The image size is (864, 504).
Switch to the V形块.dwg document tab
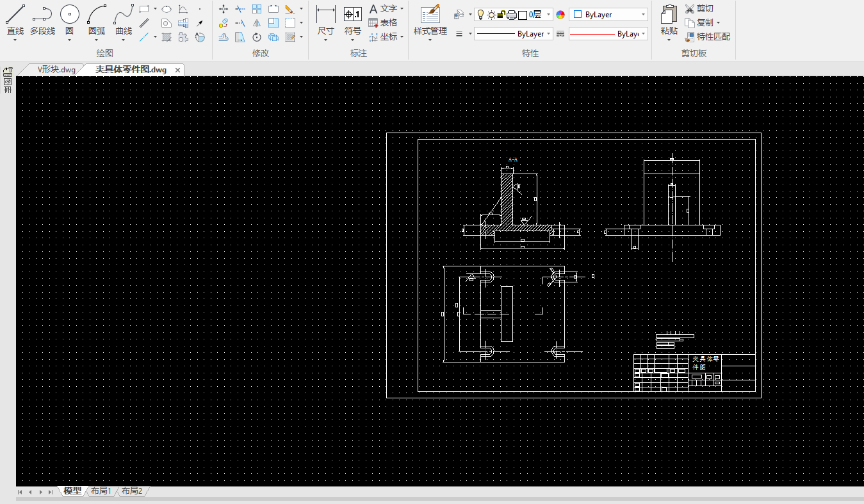pos(56,69)
